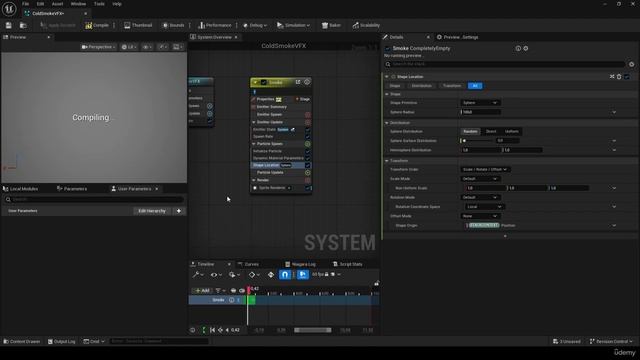Image resolution: width=640 pixels, height=360 pixels.
Task: Click Smoke emitter settings circle icon
Action: click(307, 82)
